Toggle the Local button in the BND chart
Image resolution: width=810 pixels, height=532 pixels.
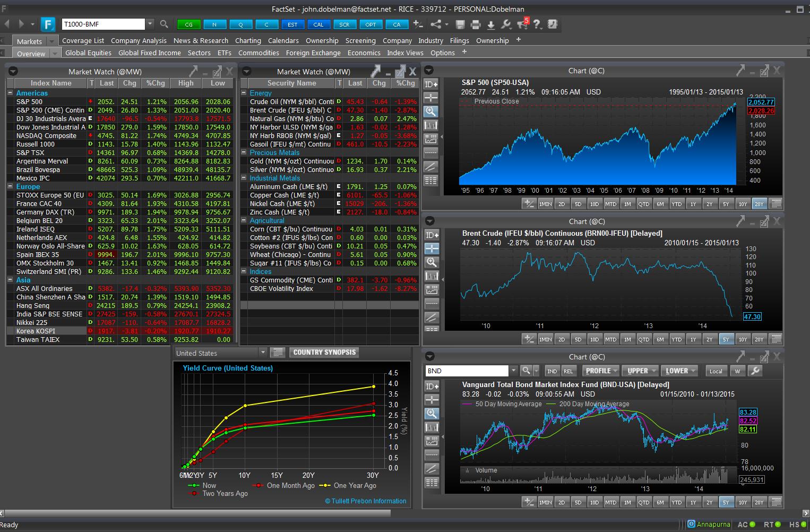716,371
